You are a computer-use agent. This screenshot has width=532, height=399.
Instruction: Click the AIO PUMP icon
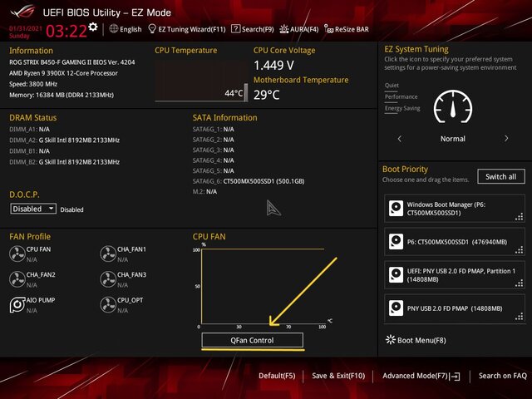(17, 305)
